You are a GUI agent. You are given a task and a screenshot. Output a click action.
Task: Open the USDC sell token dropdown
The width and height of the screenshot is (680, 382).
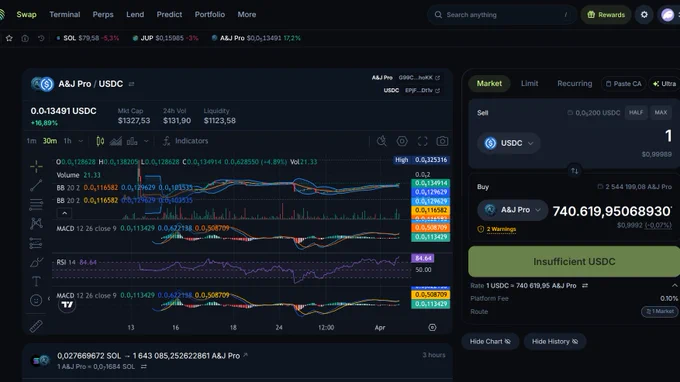(509, 143)
